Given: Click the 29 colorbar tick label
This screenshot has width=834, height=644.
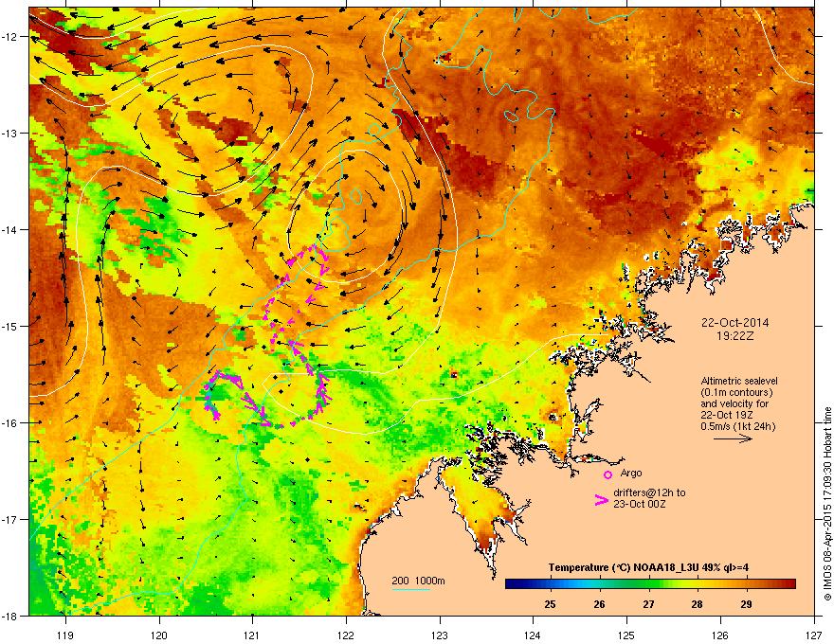Looking at the screenshot, I should (746, 604).
